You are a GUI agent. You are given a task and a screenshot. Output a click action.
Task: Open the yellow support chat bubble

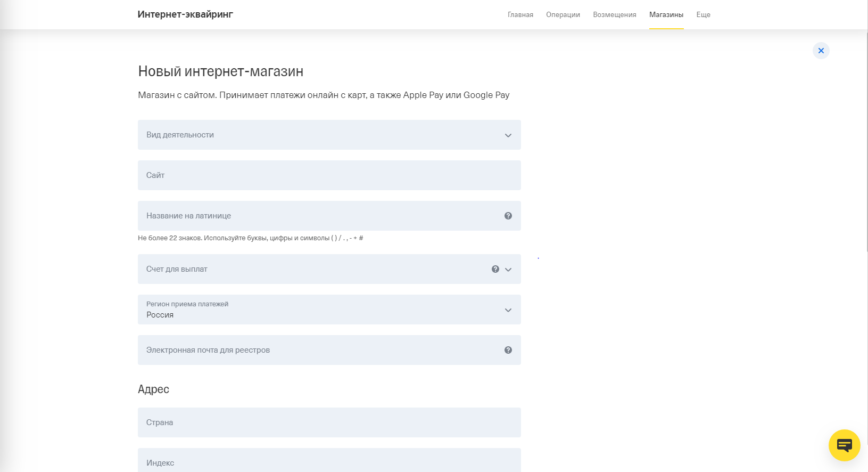[x=844, y=445]
